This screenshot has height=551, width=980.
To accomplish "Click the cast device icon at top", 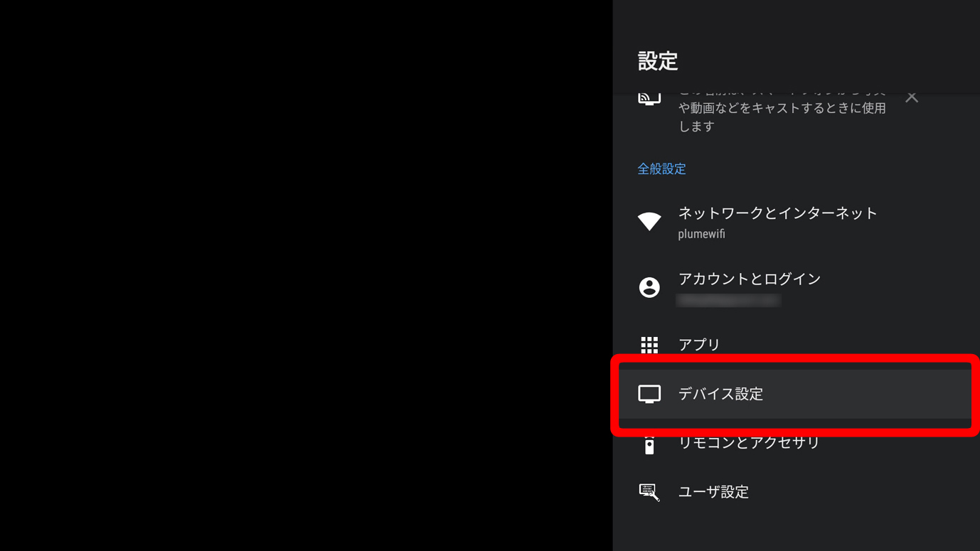I will pos(649,98).
